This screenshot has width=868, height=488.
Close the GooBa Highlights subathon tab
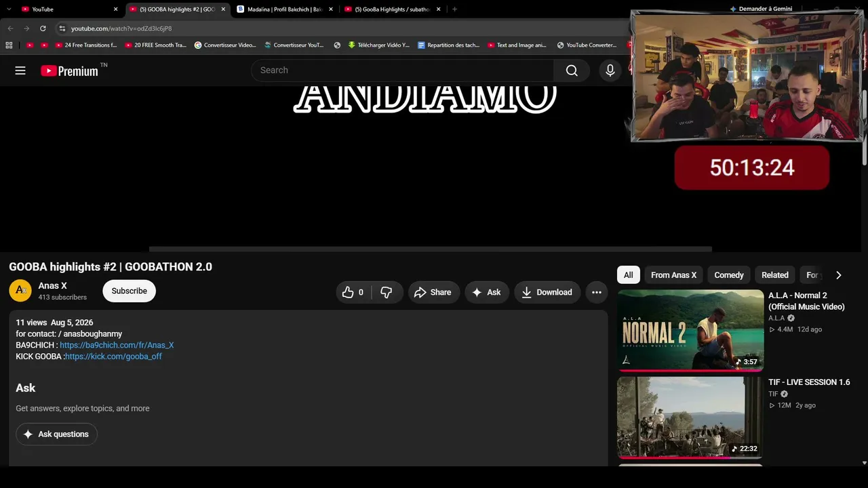pyautogui.click(x=438, y=9)
